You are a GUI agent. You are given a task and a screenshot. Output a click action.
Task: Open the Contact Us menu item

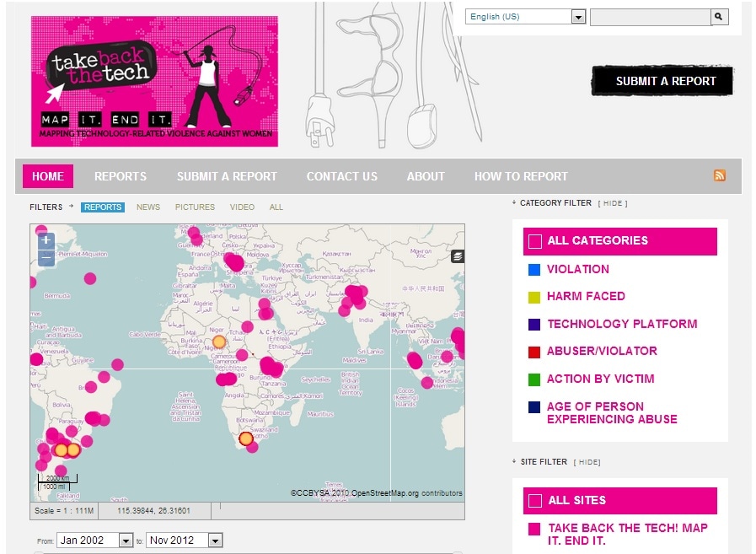tap(341, 176)
